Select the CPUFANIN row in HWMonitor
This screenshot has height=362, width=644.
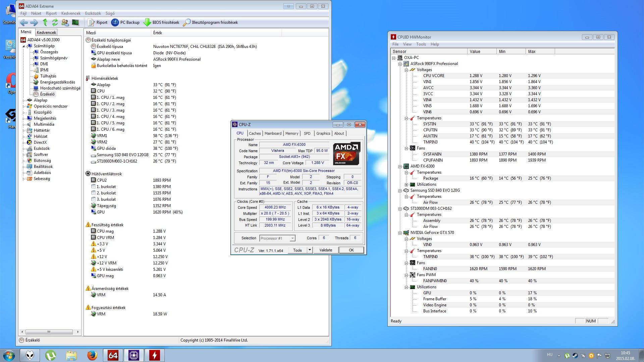pyautogui.click(x=502, y=160)
